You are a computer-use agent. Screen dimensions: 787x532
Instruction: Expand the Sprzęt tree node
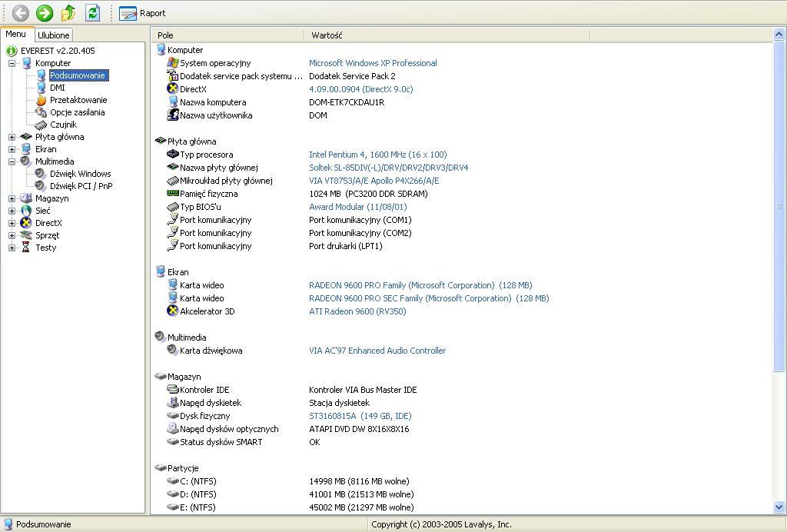[12, 235]
